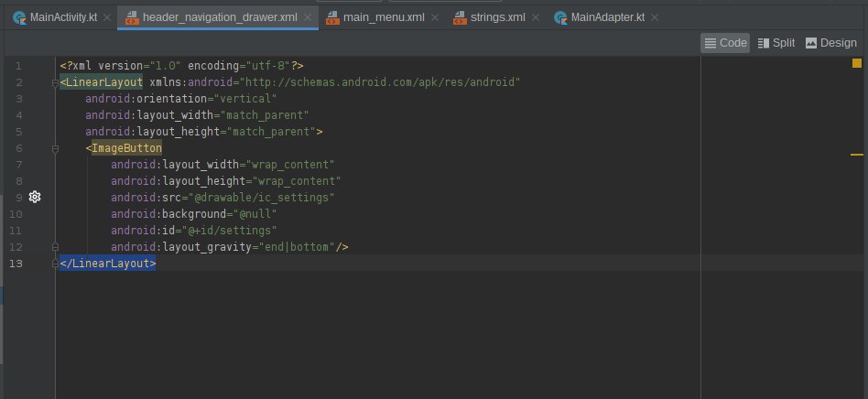Viewport: 868px width, 399px height.
Task: Open the strings.xml tab
Action: tap(498, 17)
